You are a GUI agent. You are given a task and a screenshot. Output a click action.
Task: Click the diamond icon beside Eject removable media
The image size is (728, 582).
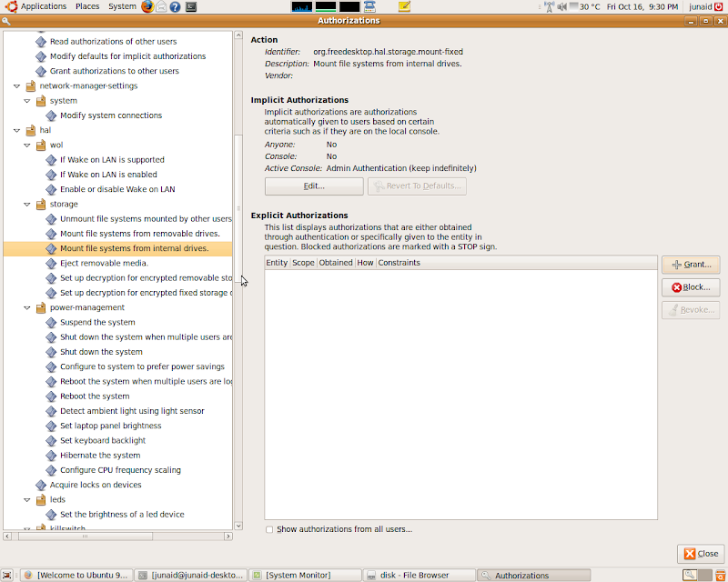(x=51, y=263)
